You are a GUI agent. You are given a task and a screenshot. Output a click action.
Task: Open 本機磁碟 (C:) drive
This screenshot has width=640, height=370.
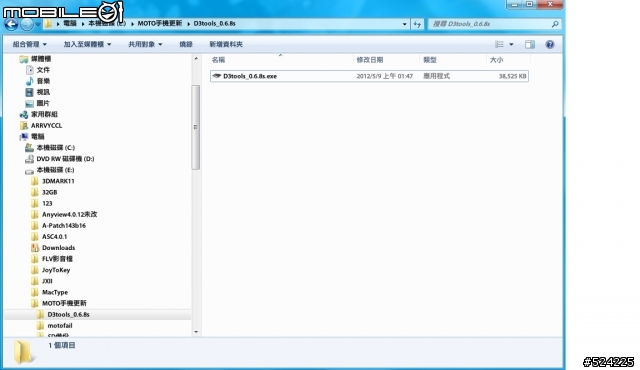(56, 148)
